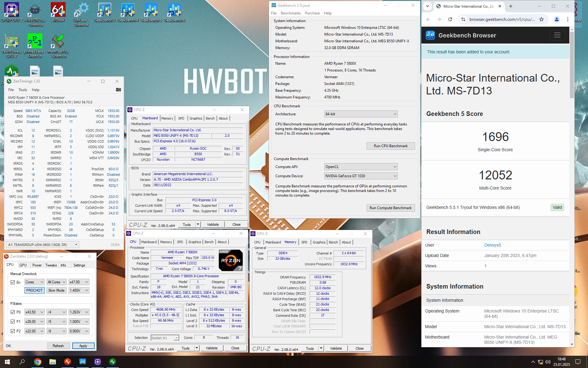Open the prime95.exe shortcut icon
Image resolution: width=588 pixels, height=368 pixels.
[x=35, y=46]
